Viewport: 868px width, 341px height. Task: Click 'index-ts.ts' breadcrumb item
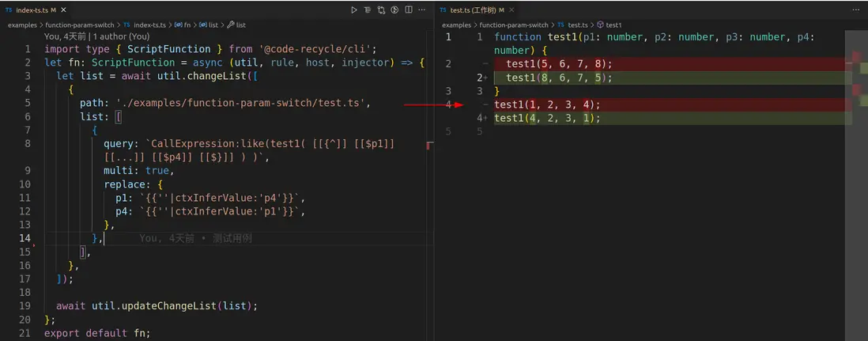(149, 25)
